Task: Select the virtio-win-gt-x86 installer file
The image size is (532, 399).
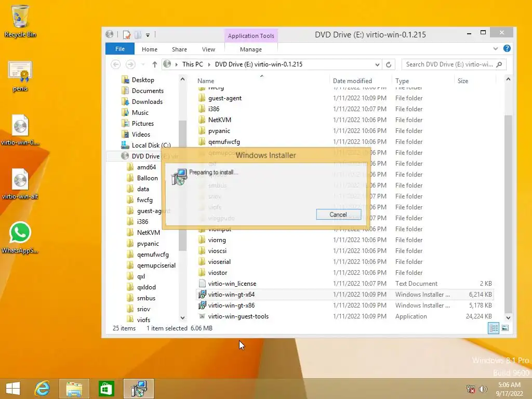Action: coord(231,305)
